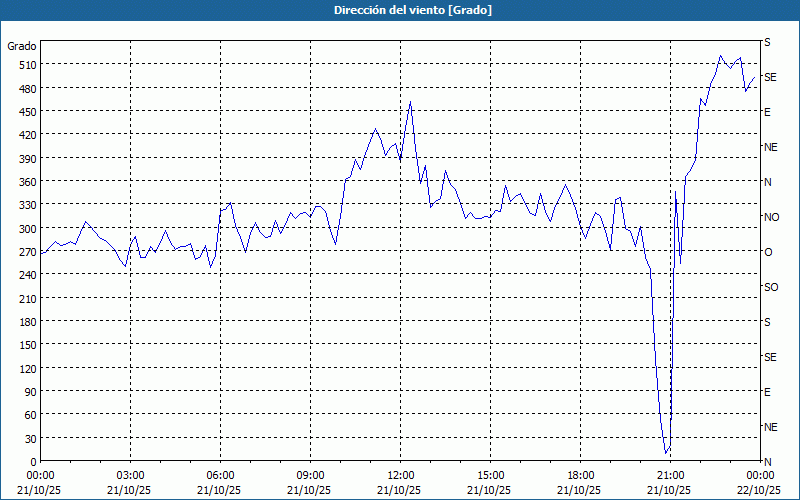This screenshot has height=500, width=800.
Task: Click the 0 degree label at axis bottom
Action: [33, 462]
